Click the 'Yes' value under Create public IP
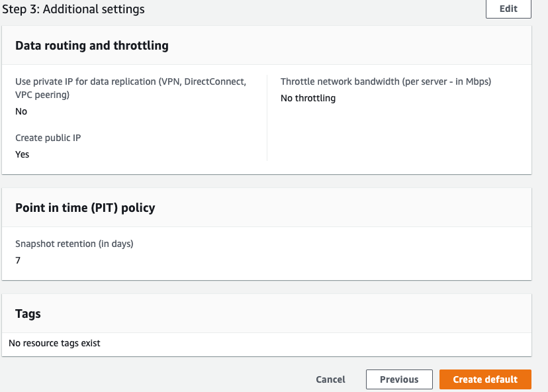 [x=23, y=154]
